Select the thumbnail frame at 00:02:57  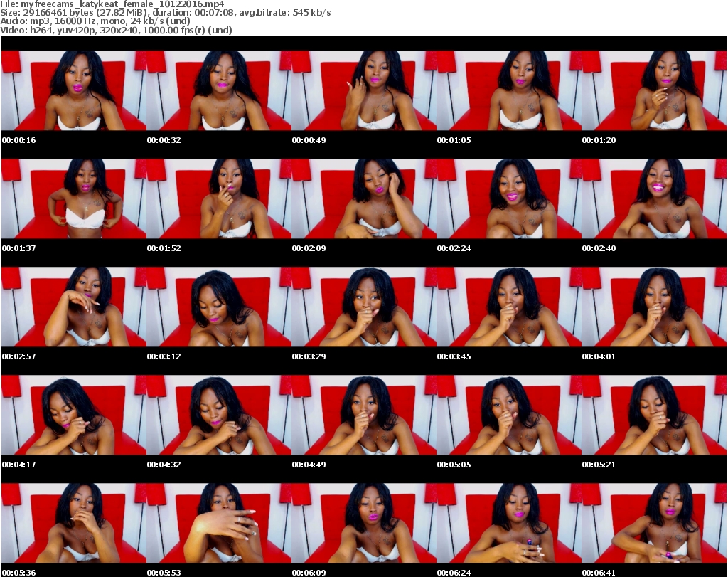pyautogui.click(x=74, y=307)
